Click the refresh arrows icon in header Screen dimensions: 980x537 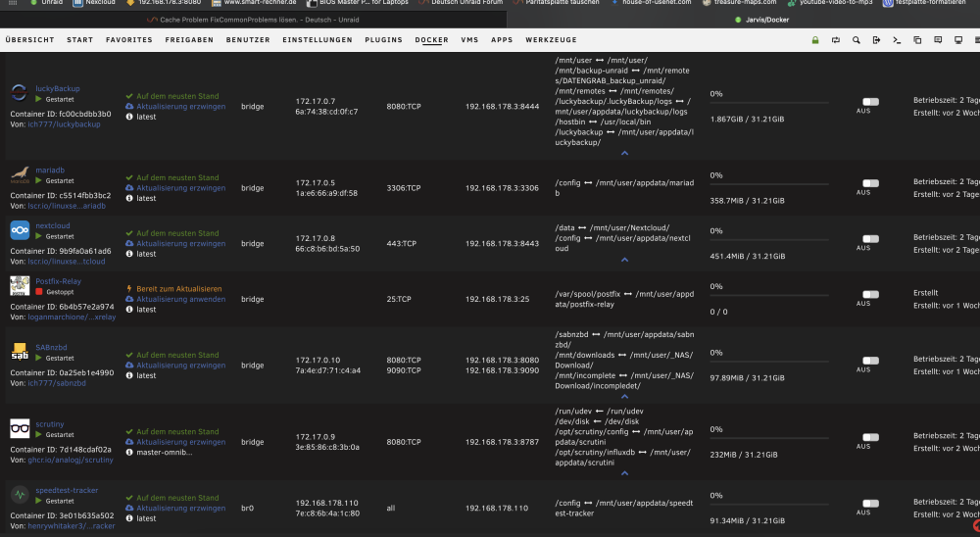[x=836, y=40]
